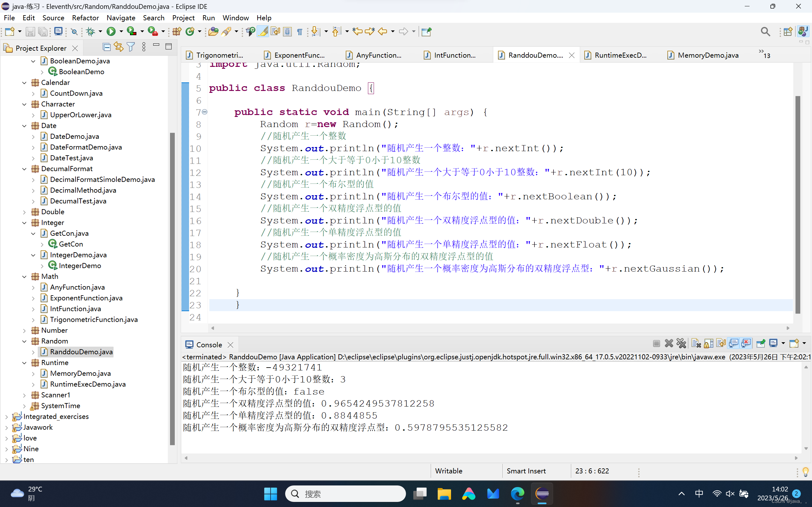Open the Run button dropdown arrow
Image resolution: width=812 pixels, height=507 pixels.
[x=121, y=31]
